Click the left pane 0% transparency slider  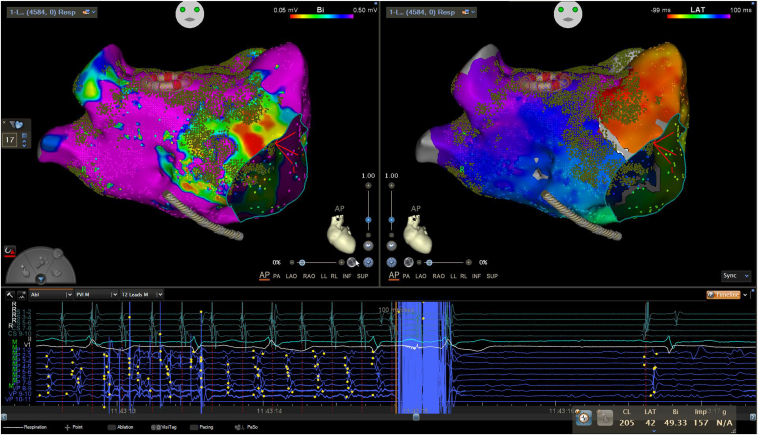[x=301, y=261]
